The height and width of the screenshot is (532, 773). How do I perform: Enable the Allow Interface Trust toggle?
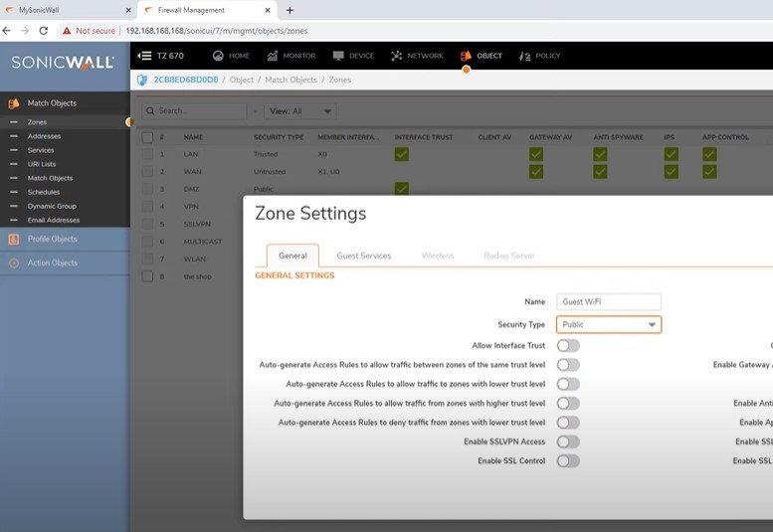pyautogui.click(x=567, y=346)
